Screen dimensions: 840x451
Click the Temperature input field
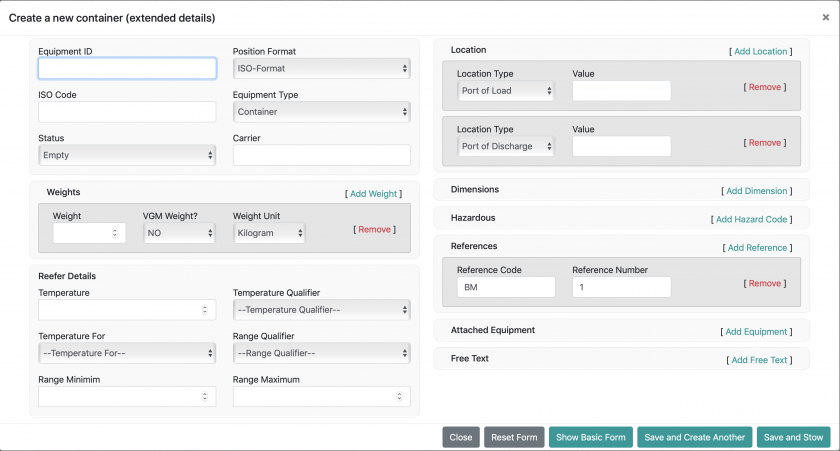coord(127,310)
